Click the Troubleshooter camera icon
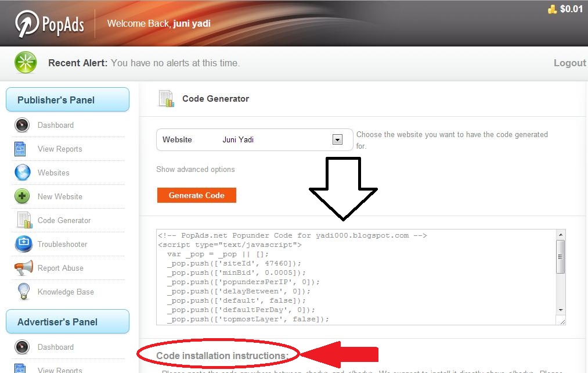Image resolution: width=588 pixels, height=373 pixels. [22, 244]
